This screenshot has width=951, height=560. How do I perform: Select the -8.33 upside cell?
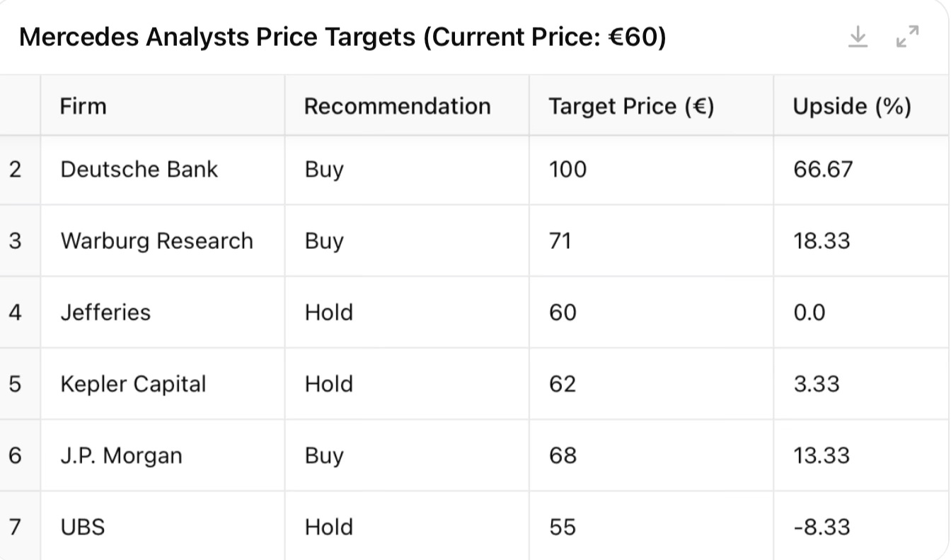(x=822, y=527)
